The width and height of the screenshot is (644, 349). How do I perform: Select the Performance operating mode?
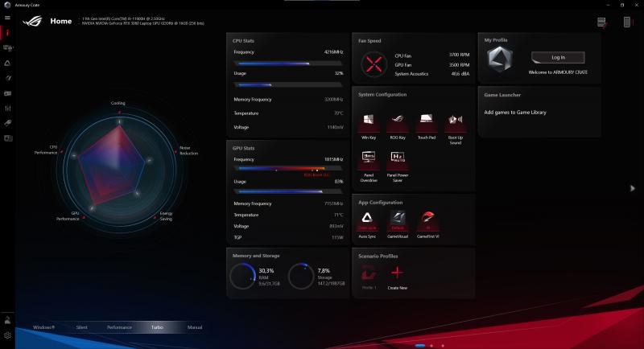[119, 327]
